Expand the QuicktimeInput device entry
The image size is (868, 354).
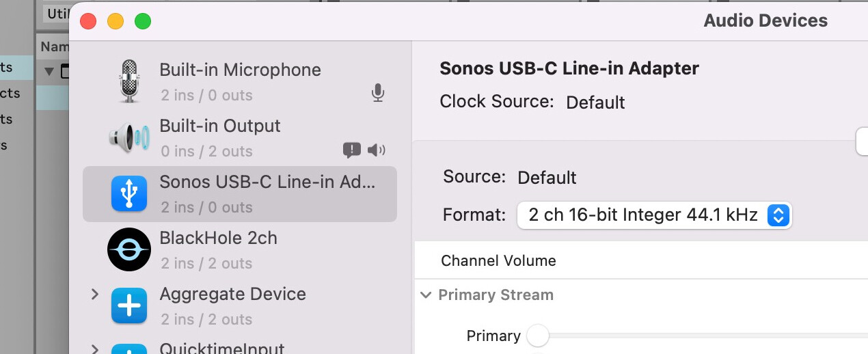(x=95, y=349)
